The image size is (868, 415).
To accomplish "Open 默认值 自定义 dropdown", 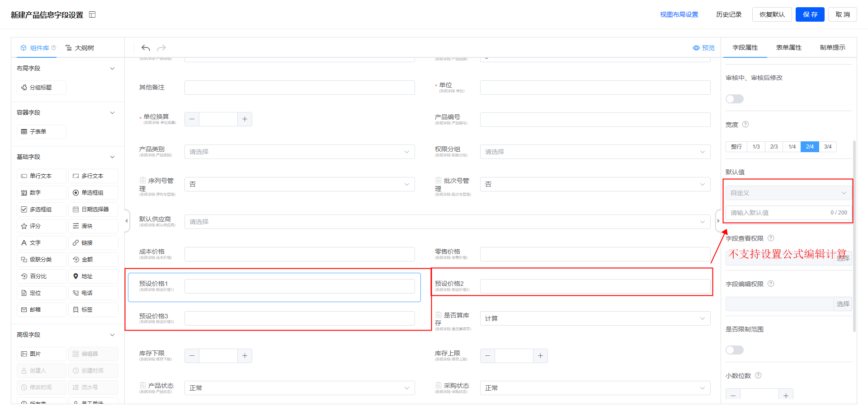I will [x=788, y=193].
